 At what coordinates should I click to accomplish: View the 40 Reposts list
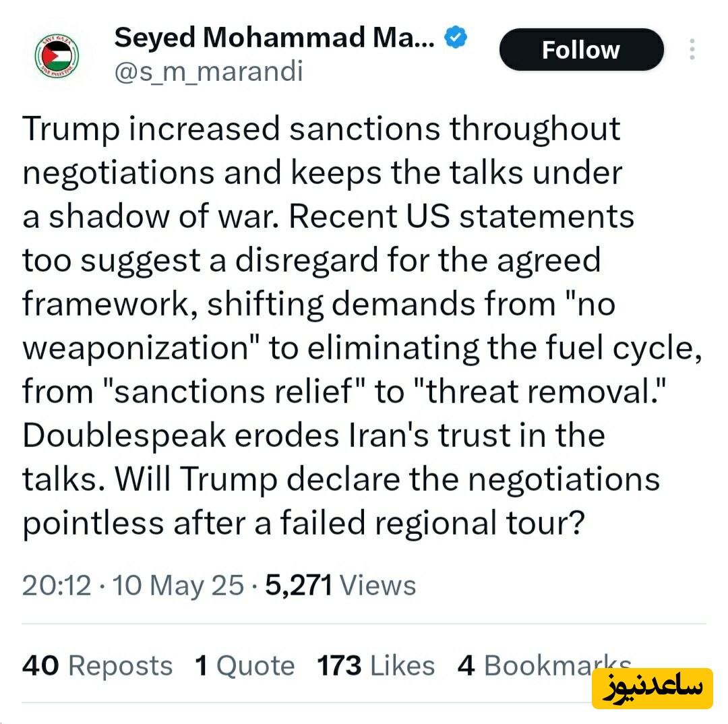tap(97, 665)
